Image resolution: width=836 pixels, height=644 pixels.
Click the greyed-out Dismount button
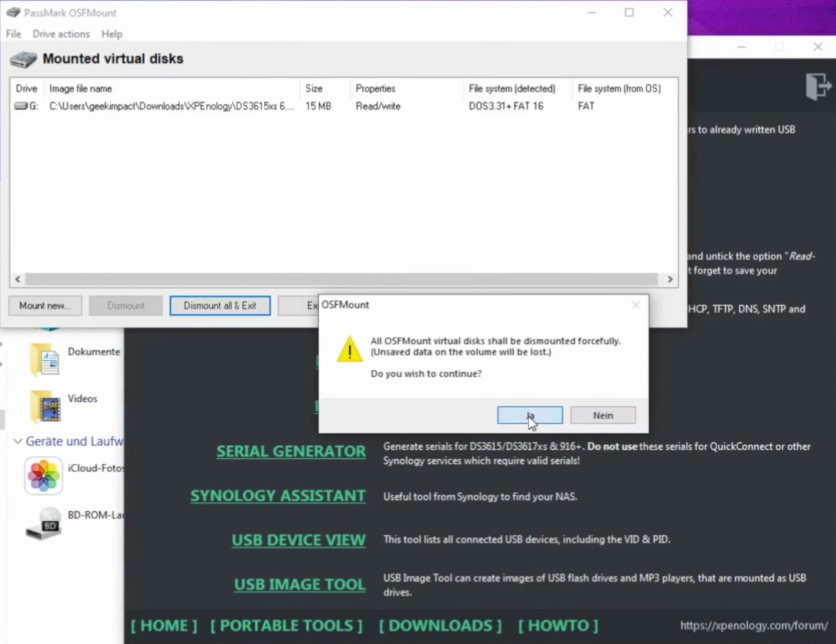[x=126, y=305]
